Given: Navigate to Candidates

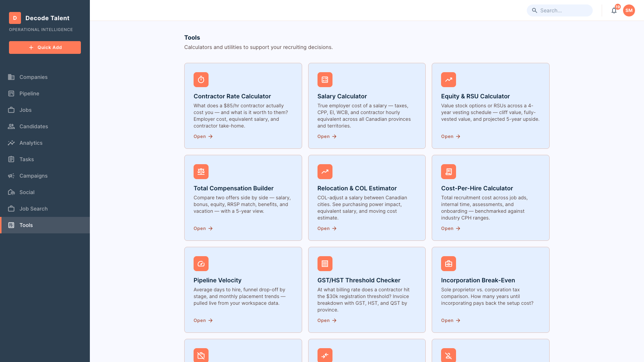Looking at the screenshot, I should pyautogui.click(x=45, y=126).
